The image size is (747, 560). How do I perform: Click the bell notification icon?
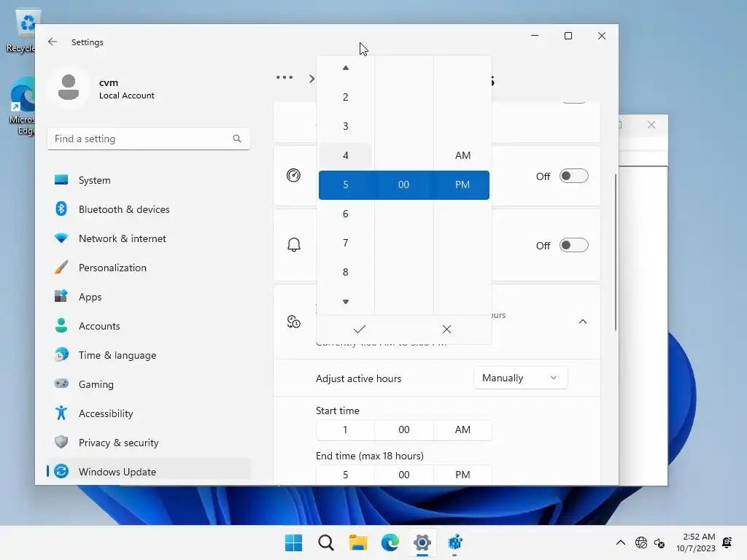pos(294,245)
